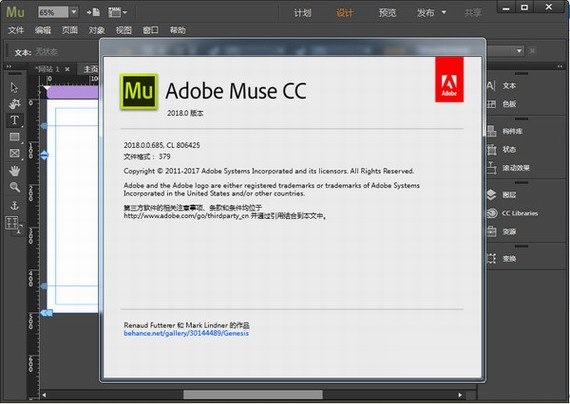
Task: Open the 编辑 (Edit) menu
Action: (x=43, y=30)
